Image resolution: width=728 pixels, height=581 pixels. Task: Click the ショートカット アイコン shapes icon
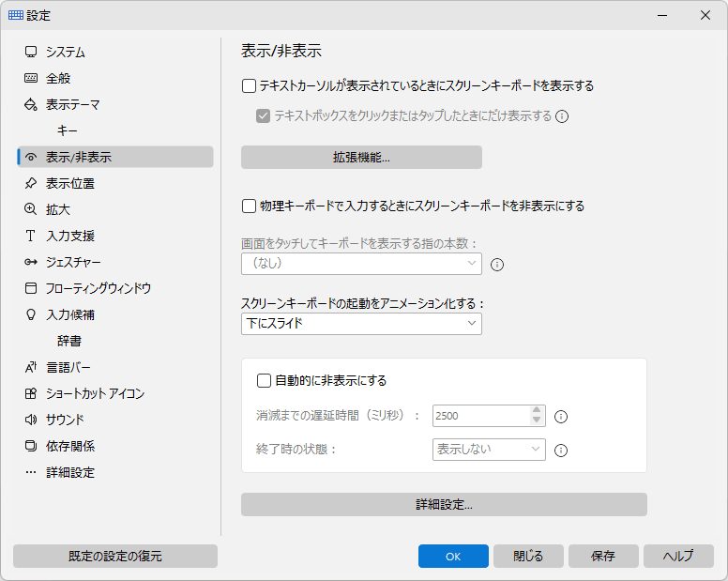[31, 394]
